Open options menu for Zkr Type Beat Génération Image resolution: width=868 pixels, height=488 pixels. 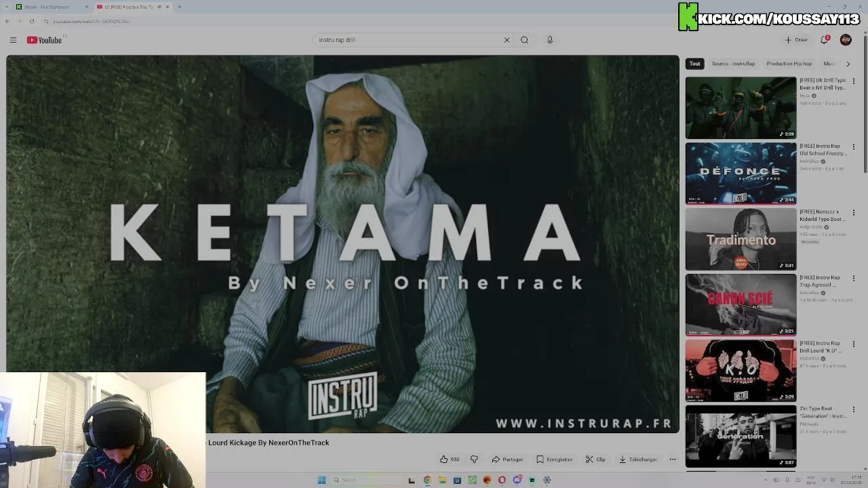[x=854, y=410]
